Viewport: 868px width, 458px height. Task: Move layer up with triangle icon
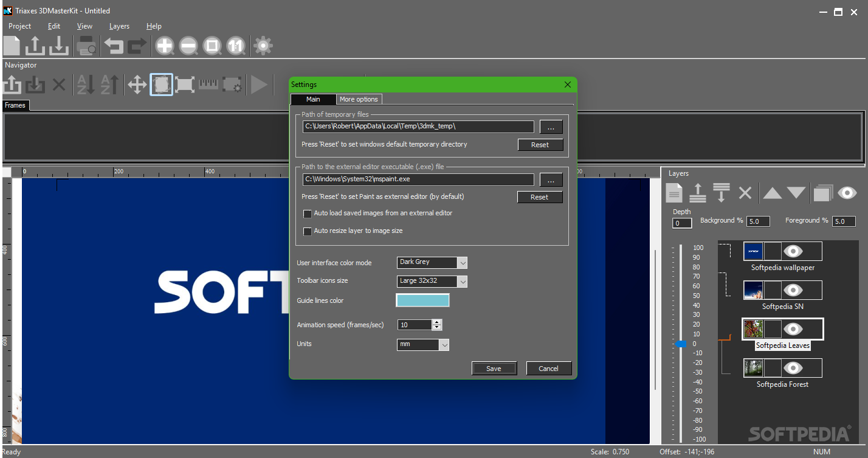pyautogui.click(x=773, y=193)
